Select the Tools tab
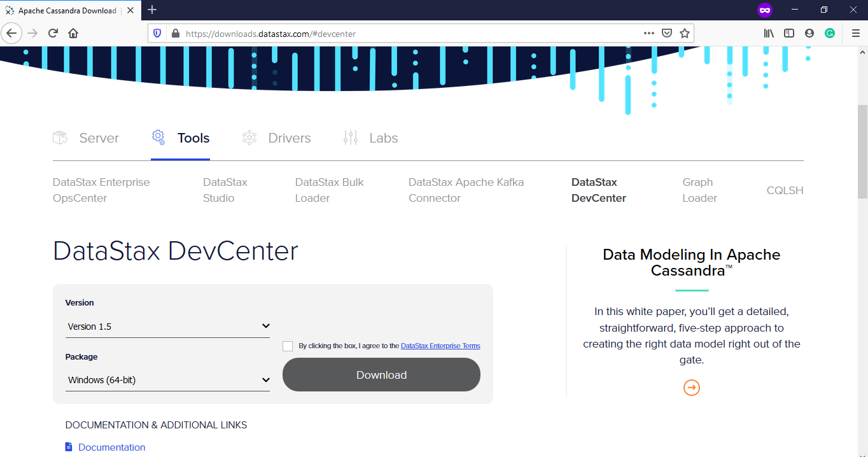This screenshot has width=868, height=457. [181, 138]
